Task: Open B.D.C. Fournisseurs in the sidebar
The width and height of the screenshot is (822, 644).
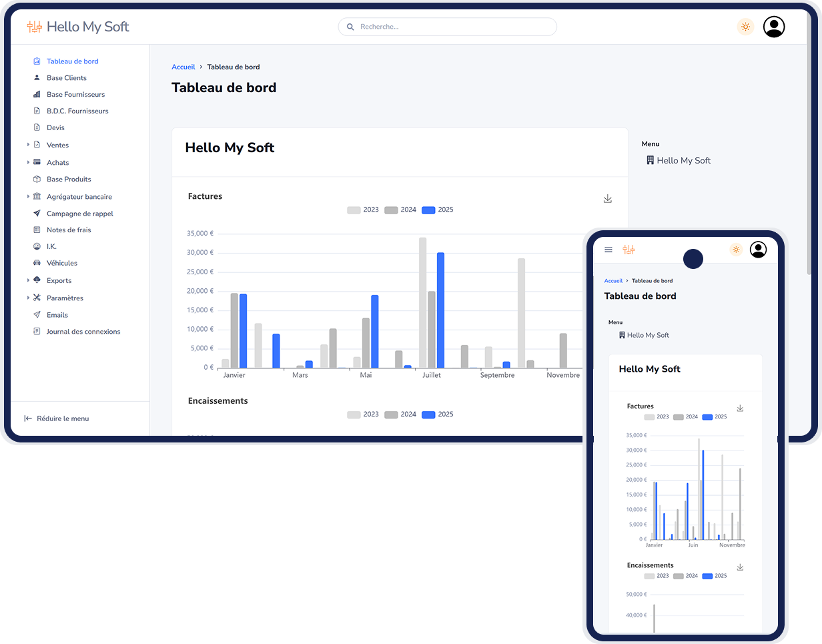Action: pos(77,111)
